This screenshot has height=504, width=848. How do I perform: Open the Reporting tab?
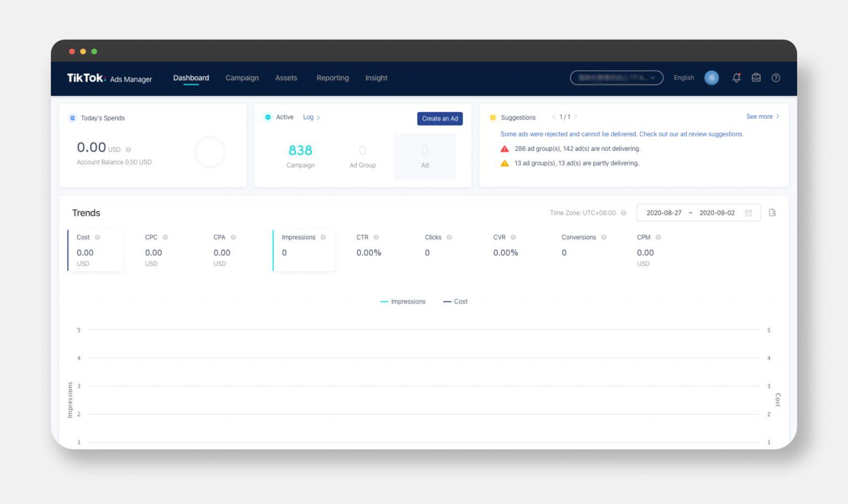(x=332, y=78)
